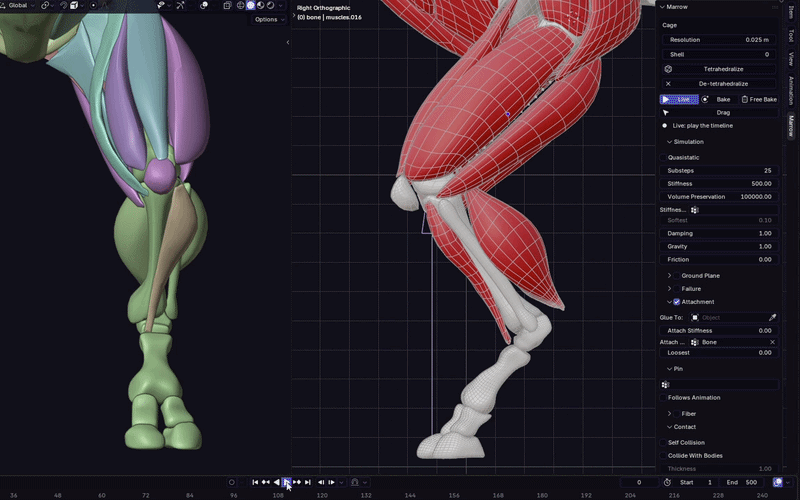Click the Free Bake trash icon
800x500 pixels.
tap(744, 99)
